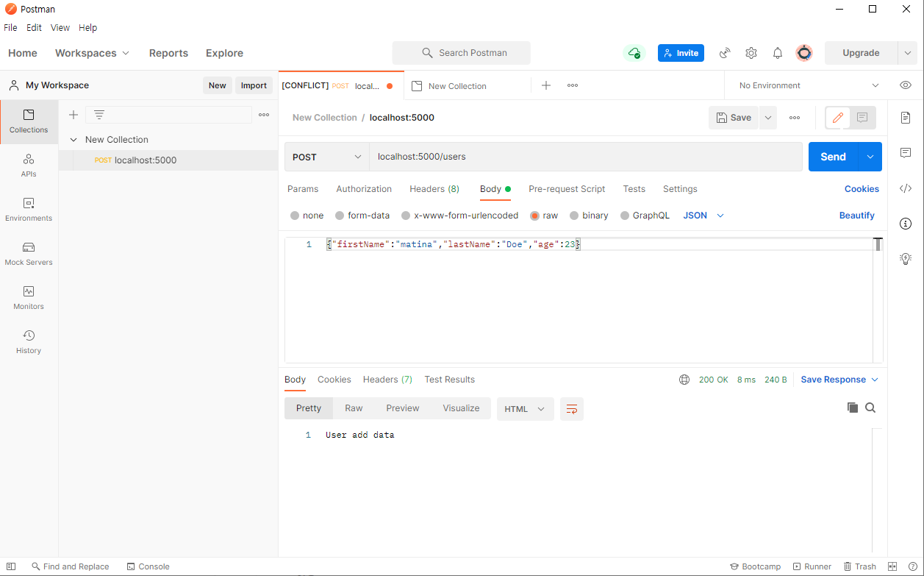Switch to the Params tab

point(303,189)
